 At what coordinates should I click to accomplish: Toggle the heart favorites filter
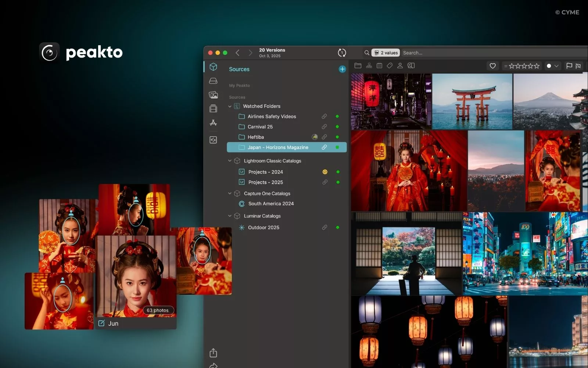492,66
